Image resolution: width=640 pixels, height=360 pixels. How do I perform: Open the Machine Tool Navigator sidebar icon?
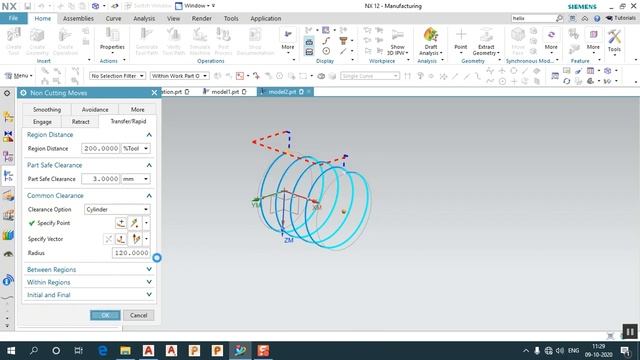(x=8, y=196)
